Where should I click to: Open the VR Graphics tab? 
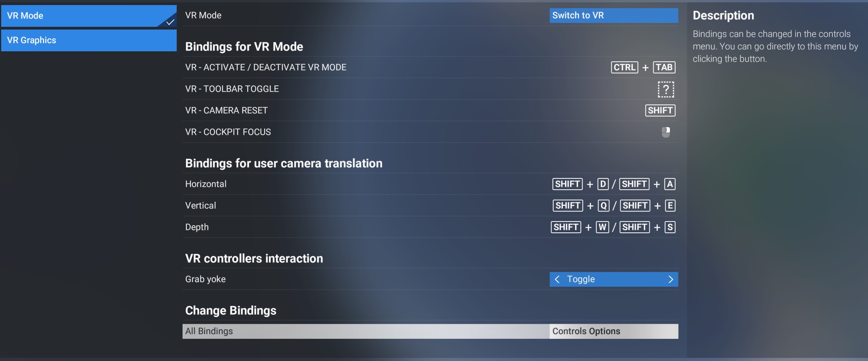(x=89, y=40)
